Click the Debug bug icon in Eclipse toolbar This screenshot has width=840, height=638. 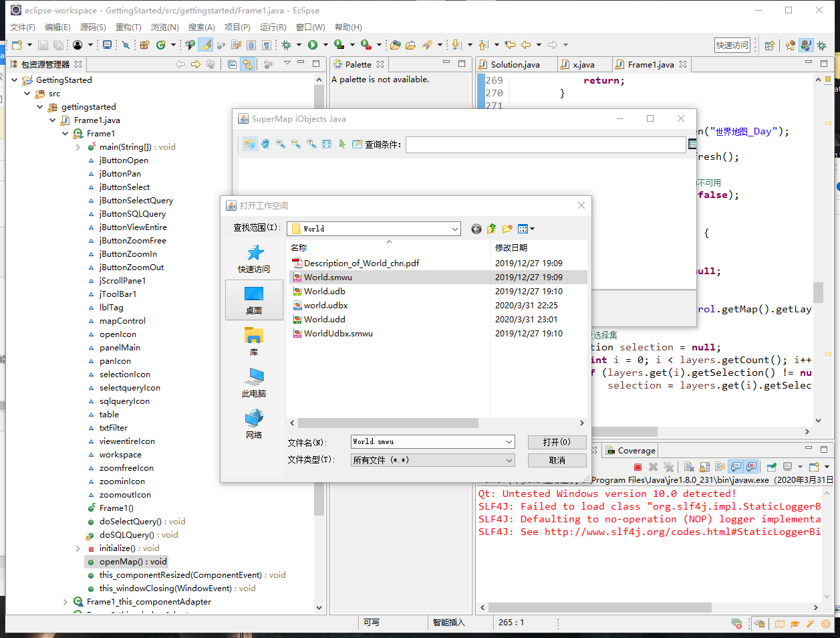[286, 45]
